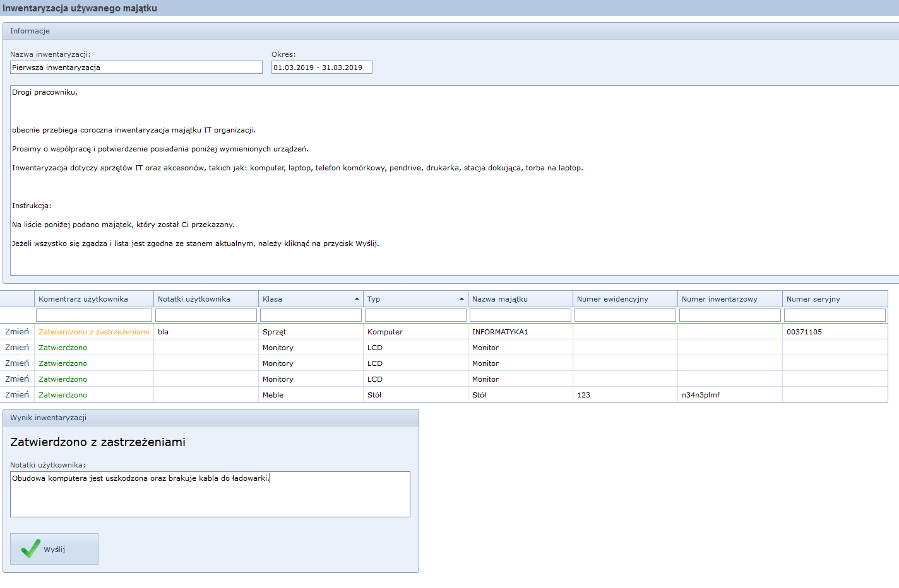Click the green checkmark icon on Wyślij
Viewport: 899px width, 588px height.
point(30,548)
